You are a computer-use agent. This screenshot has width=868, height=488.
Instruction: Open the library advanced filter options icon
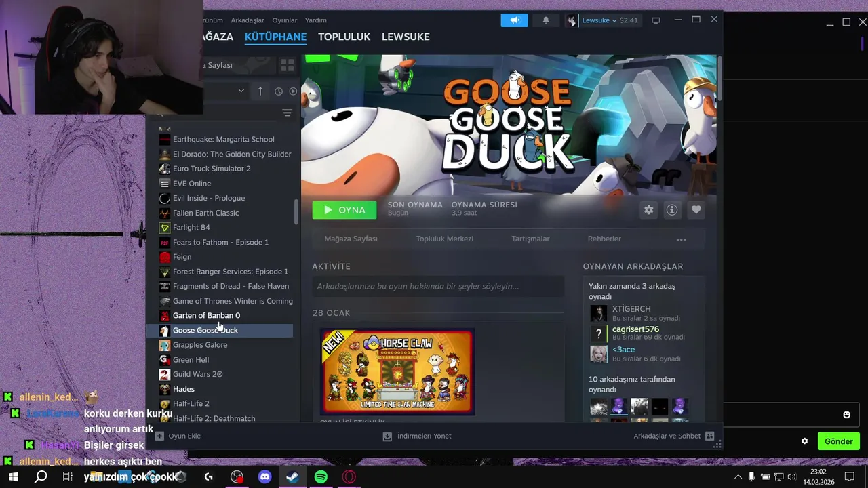[x=287, y=113]
